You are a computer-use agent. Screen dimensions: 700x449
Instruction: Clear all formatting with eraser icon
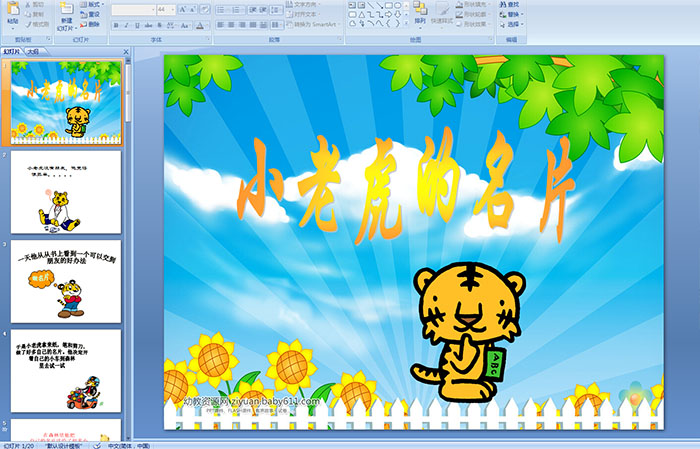pos(205,9)
